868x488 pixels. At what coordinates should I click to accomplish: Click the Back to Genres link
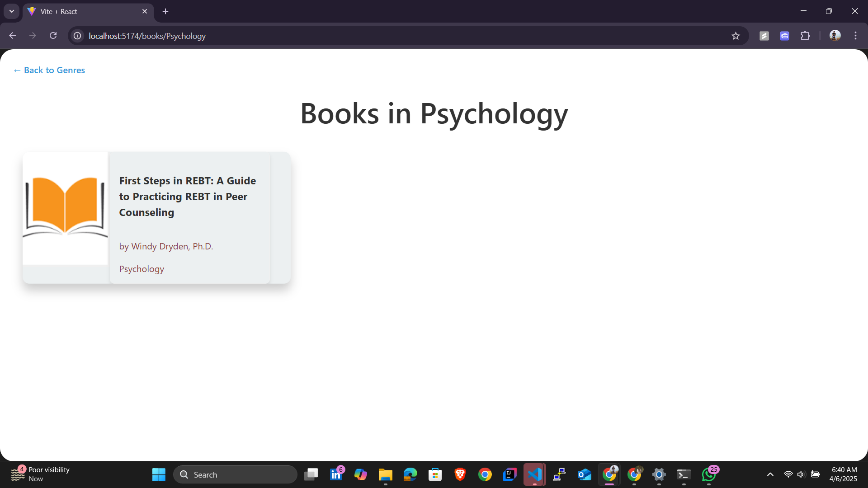[x=49, y=70]
